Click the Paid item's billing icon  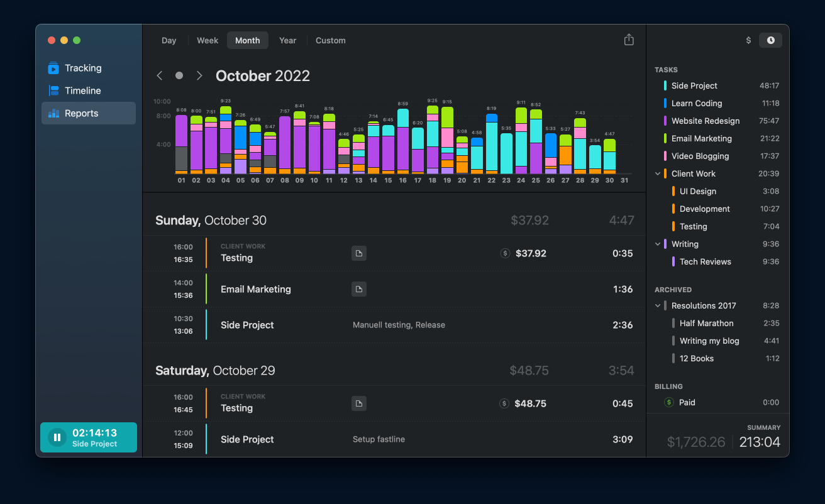click(x=669, y=402)
